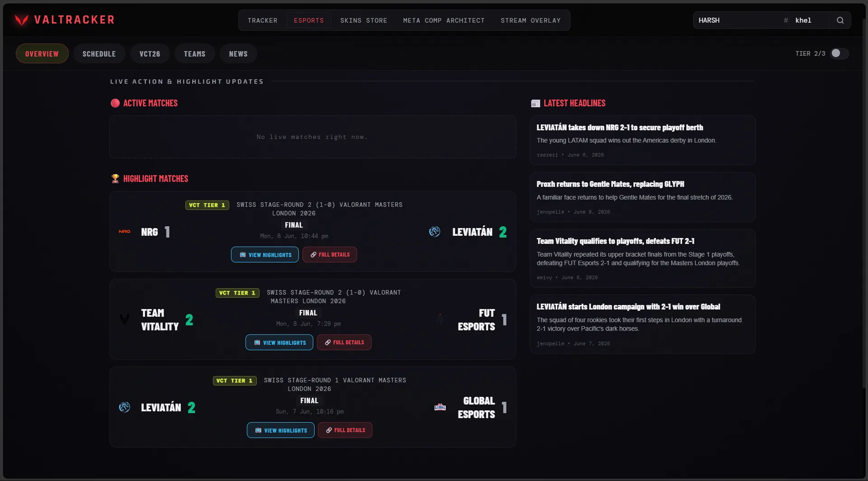This screenshot has height=481, width=868.
Task: Click 'Mon, 8 Jun, 10:44 pm' timestamp
Action: click(x=294, y=236)
